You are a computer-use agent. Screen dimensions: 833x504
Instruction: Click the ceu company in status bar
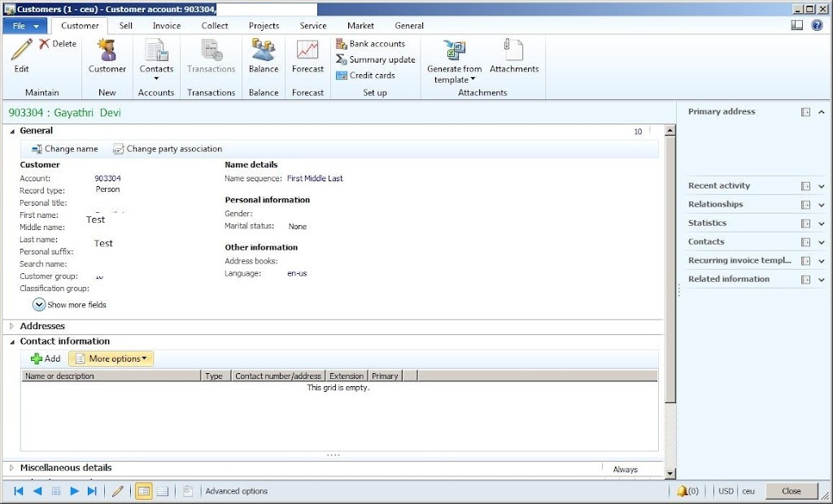point(748,491)
